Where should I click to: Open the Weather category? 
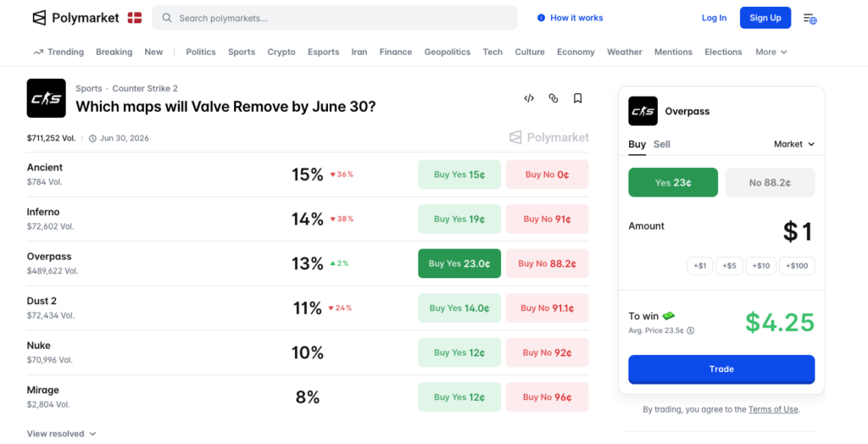pos(625,52)
